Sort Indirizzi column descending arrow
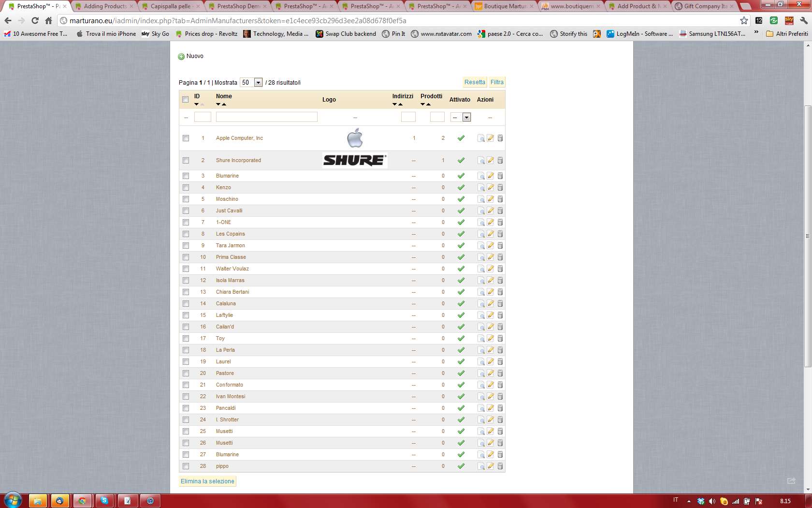The height and width of the screenshot is (508, 812). tap(394, 104)
